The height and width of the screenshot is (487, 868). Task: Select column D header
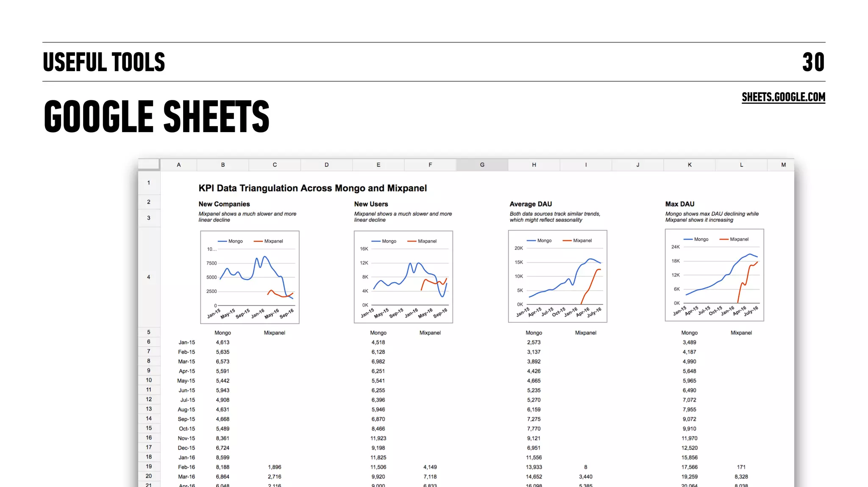tap(327, 165)
